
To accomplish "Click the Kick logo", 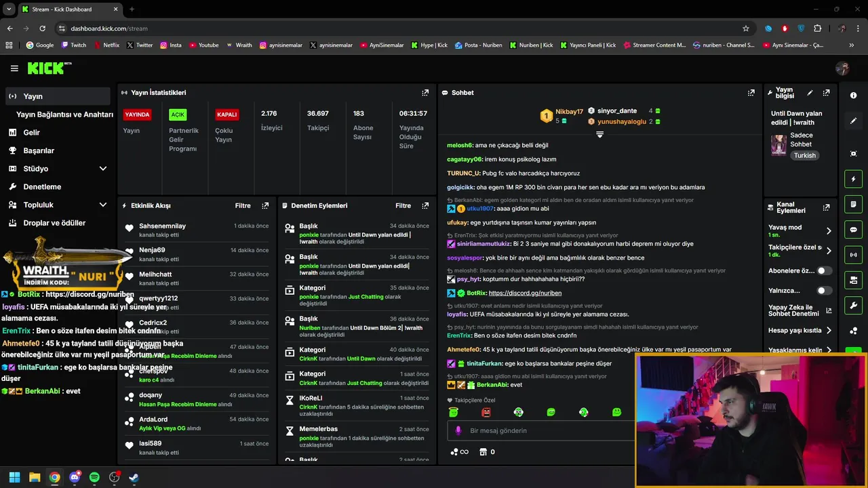I will point(49,68).
